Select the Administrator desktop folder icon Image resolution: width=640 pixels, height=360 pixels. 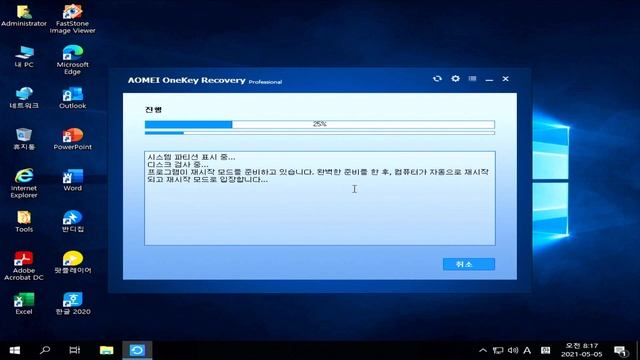(24, 16)
